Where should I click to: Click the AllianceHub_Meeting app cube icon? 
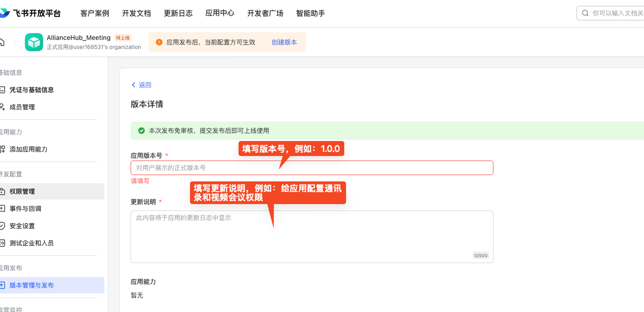(x=34, y=42)
